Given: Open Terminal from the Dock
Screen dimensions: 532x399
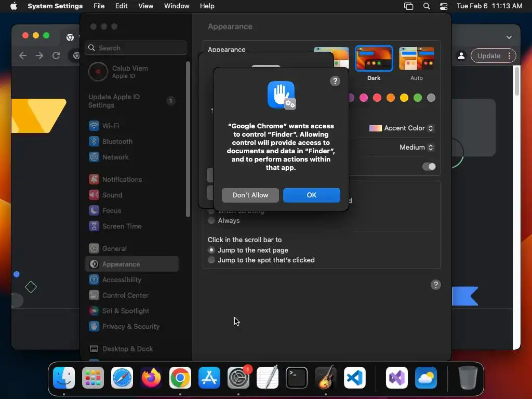Looking at the screenshot, I should pos(297,378).
